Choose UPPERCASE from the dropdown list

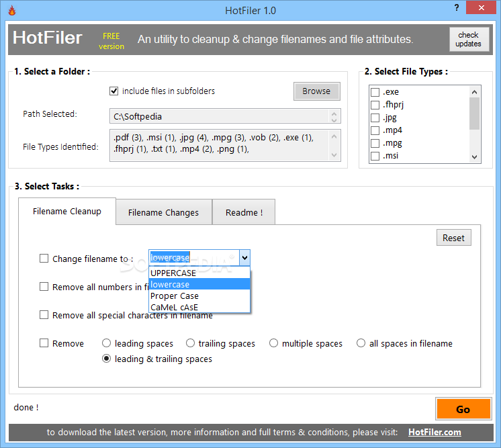point(199,273)
